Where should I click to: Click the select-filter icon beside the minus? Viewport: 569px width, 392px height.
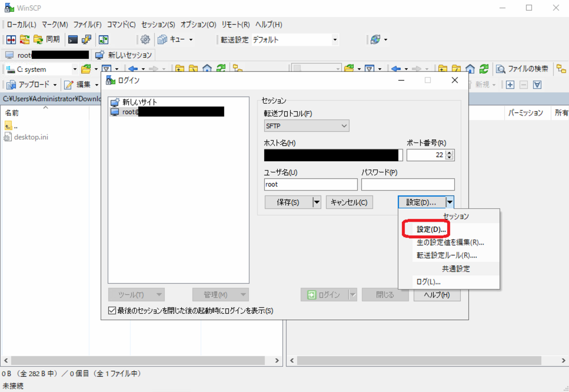click(537, 85)
